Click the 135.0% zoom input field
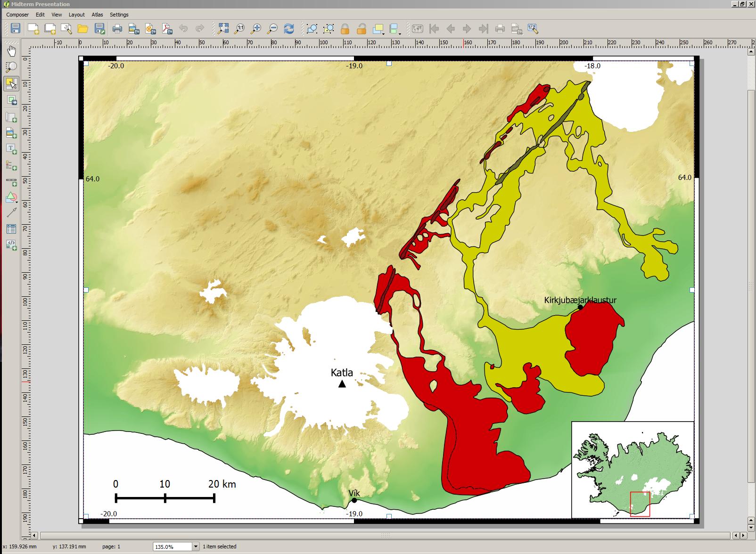 [173, 546]
